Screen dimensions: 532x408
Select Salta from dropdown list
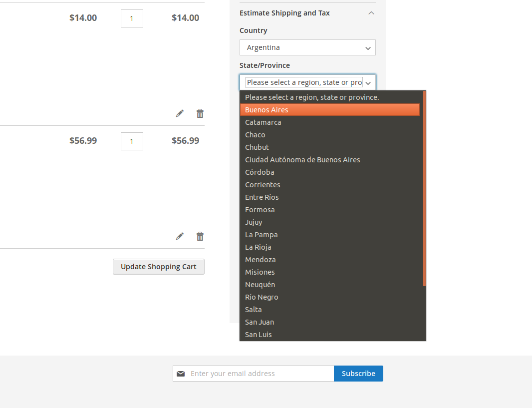(330, 310)
